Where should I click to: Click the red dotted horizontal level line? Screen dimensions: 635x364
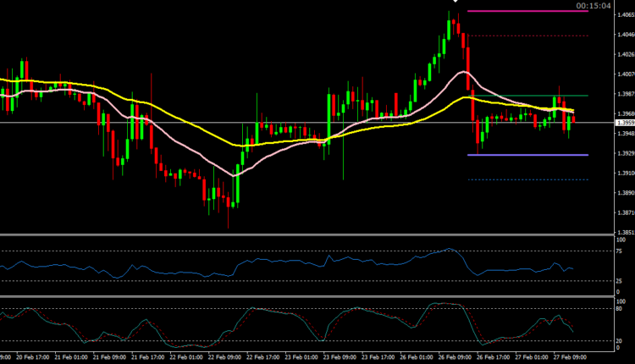(525, 36)
